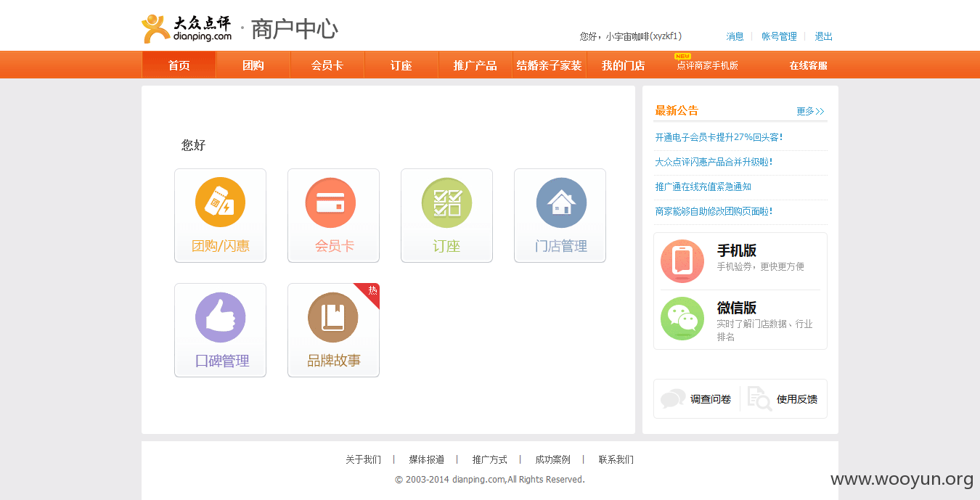
Task: Open the 会员卡 navigation tab
Action: [327, 65]
